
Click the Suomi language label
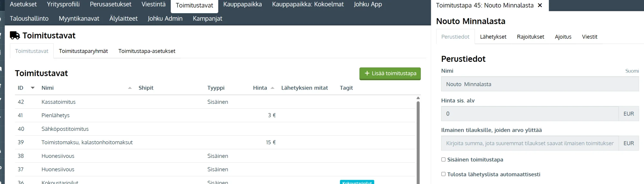pos(632,71)
